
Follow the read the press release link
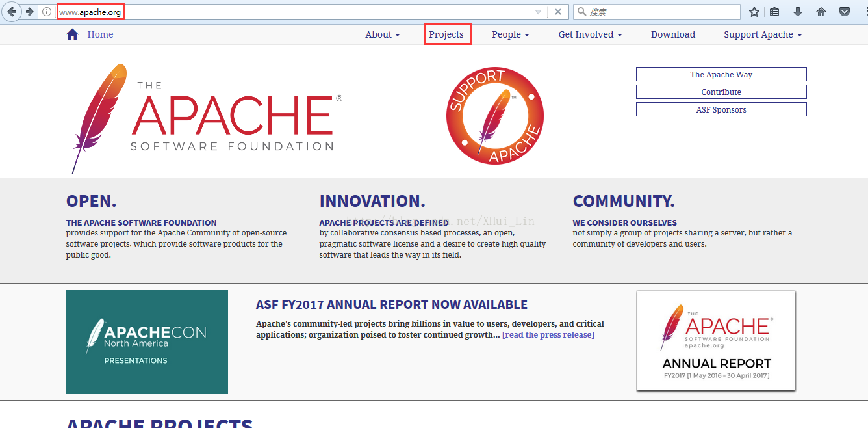tap(548, 335)
